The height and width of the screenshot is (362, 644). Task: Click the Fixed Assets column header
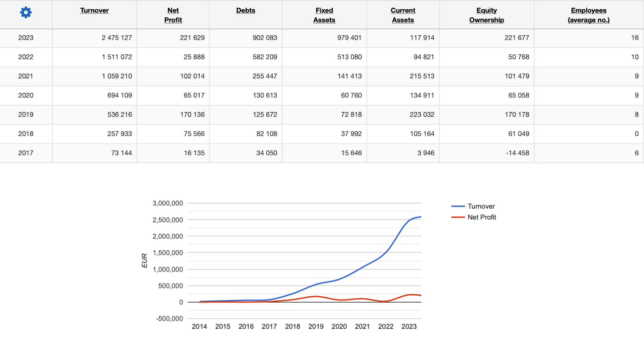tap(324, 15)
